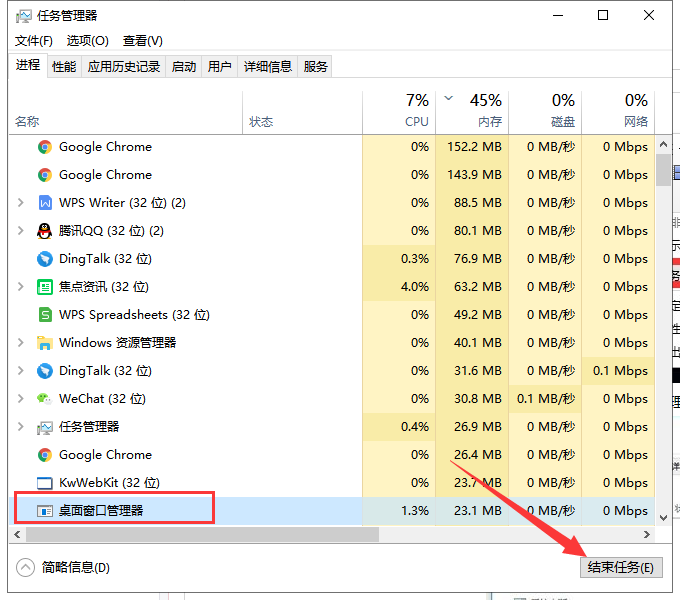Click the 结束任务 button
680x600 pixels.
[620, 567]
